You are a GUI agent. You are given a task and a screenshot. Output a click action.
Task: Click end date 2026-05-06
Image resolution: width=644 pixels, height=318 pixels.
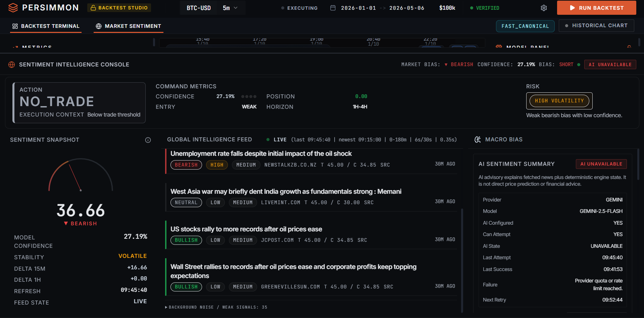point(407,8)
